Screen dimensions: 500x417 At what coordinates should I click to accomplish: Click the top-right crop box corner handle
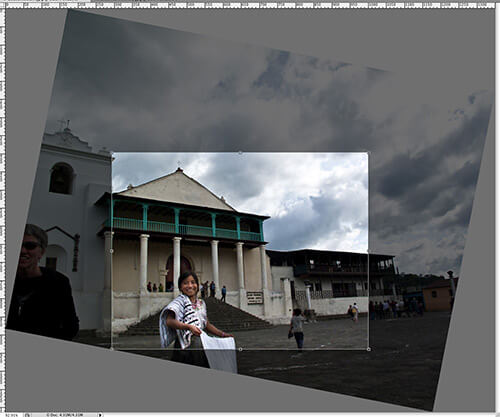tap(368, 153)
